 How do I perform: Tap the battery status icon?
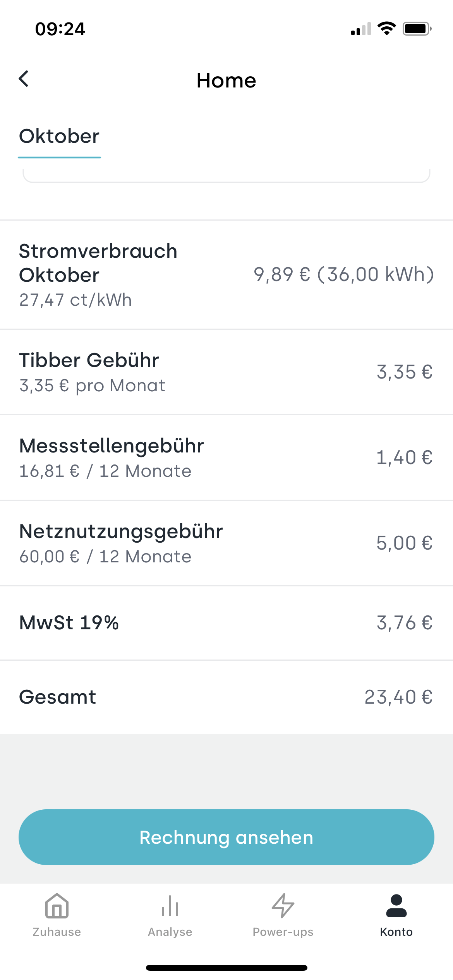pos(417,29)
